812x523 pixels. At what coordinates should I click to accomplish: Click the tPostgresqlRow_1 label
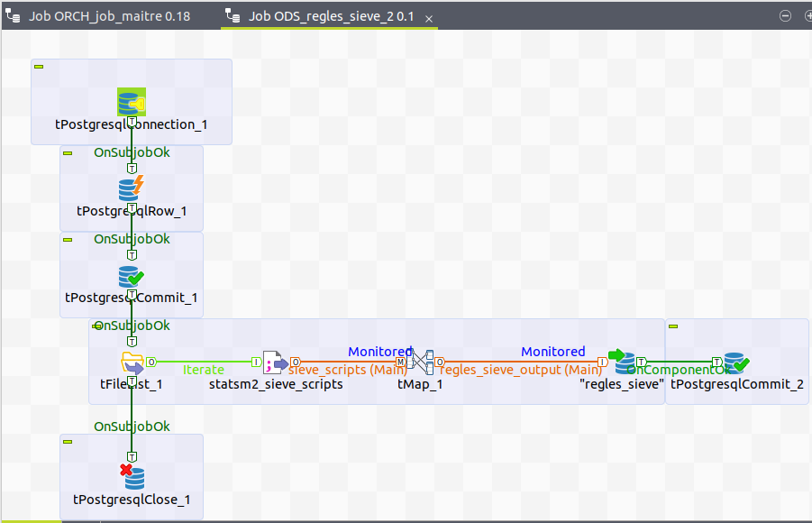132,211
